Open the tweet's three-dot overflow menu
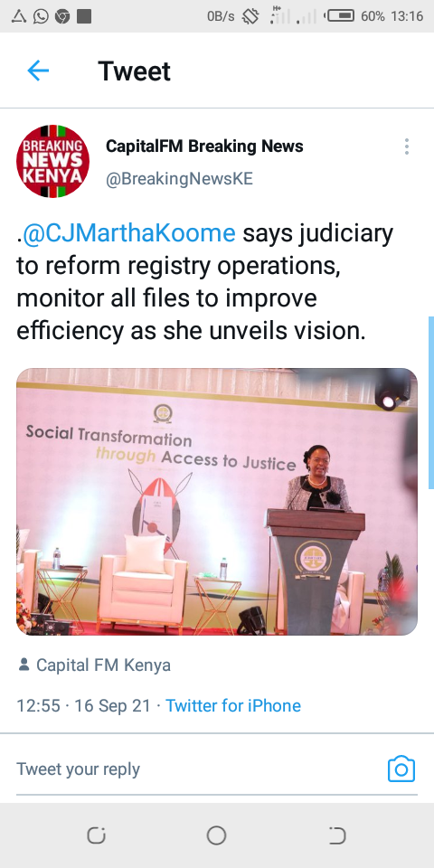The image size is (434, 868). tap(407, 146)
